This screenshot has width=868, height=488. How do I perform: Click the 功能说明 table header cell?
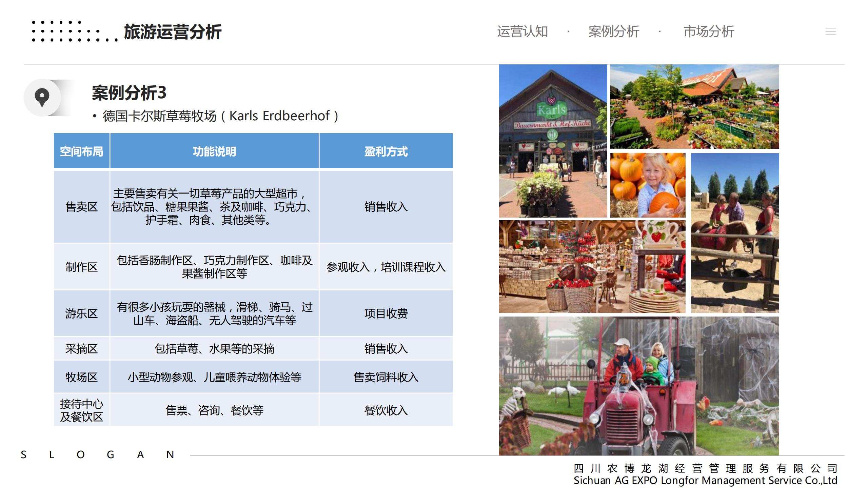point(214,151)
